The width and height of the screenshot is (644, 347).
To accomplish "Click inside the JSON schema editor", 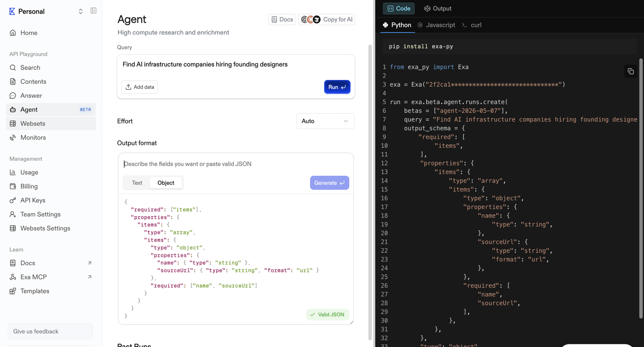I will (x=236, y=259).
